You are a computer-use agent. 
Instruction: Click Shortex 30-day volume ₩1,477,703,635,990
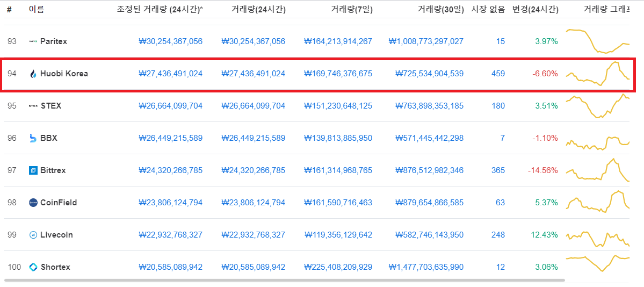426,267
